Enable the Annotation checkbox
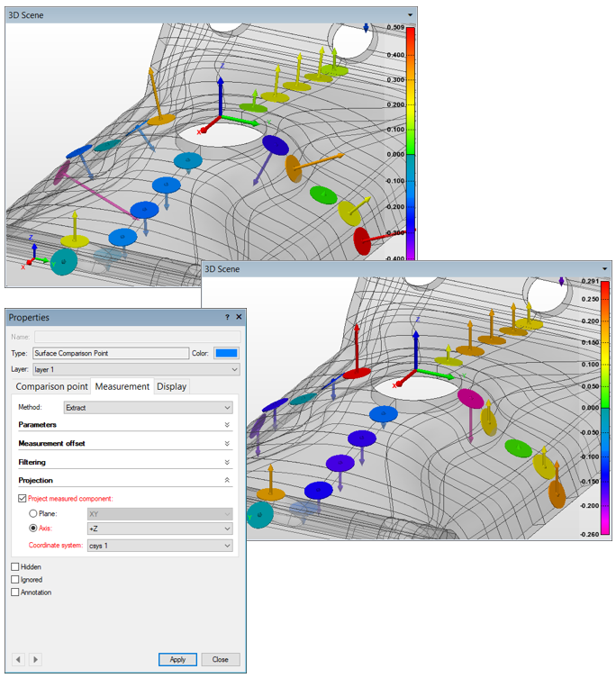 (15, 592)
